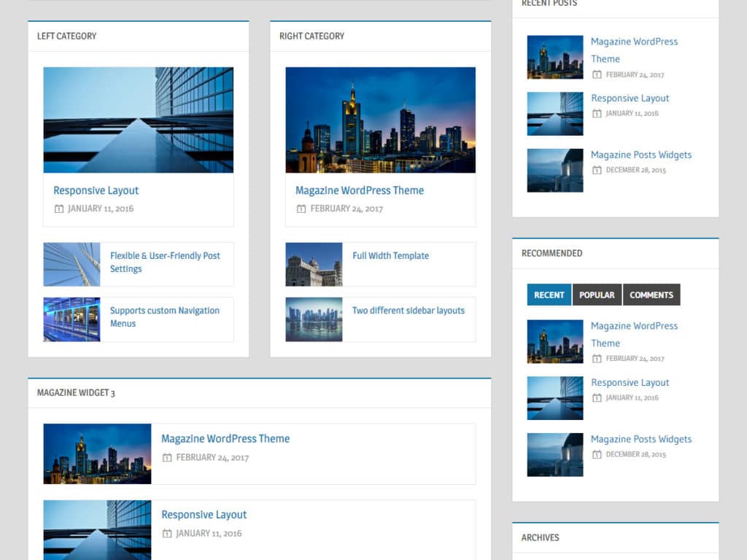
Task: Click December 28, 2015 date in Recommended
Action: point(635,454)
